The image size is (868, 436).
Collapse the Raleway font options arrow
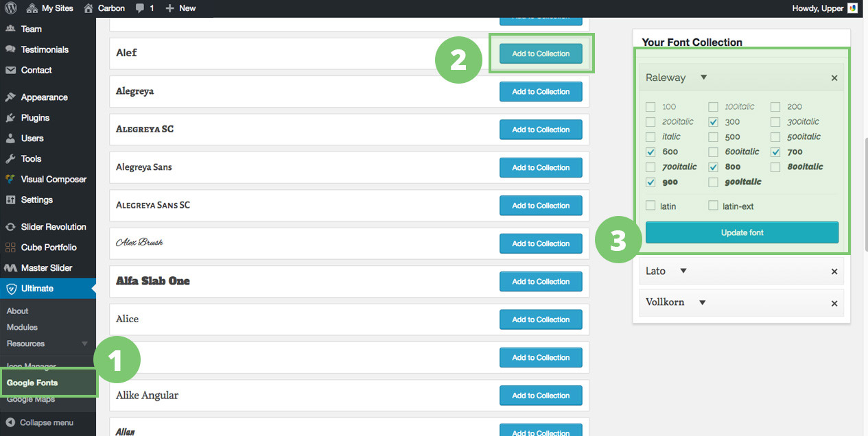[703, 77]
